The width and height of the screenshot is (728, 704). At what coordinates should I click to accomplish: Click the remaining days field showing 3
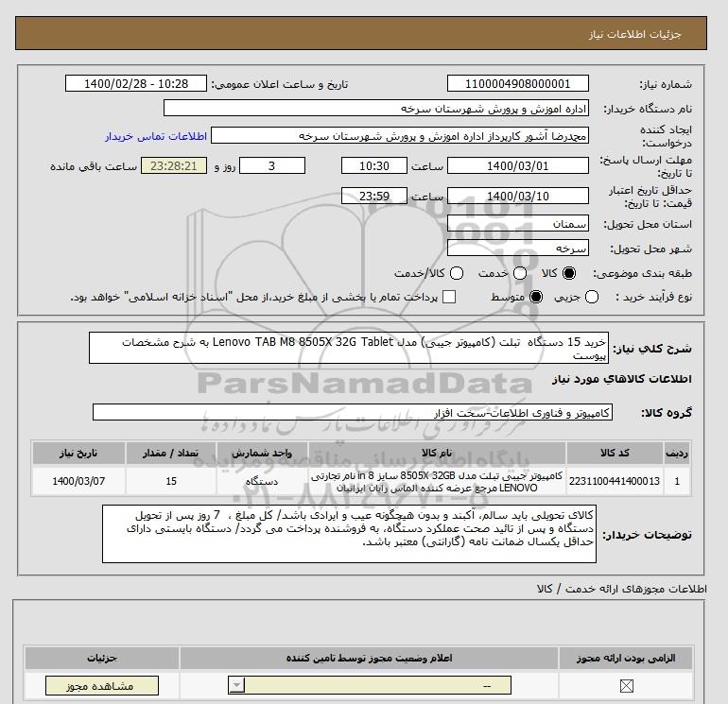click(x=272, y=165)
